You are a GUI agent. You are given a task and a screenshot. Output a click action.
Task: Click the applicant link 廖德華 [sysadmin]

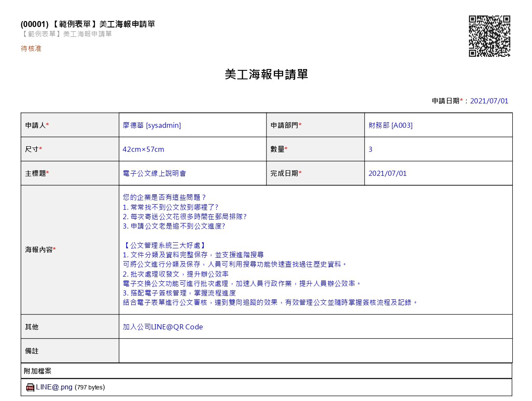[151, 125]
